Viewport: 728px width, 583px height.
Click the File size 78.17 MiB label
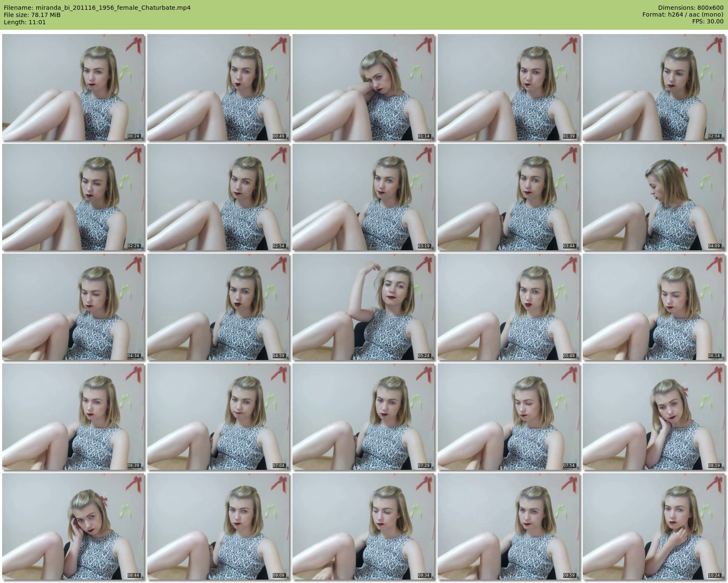tap(32, 15)
